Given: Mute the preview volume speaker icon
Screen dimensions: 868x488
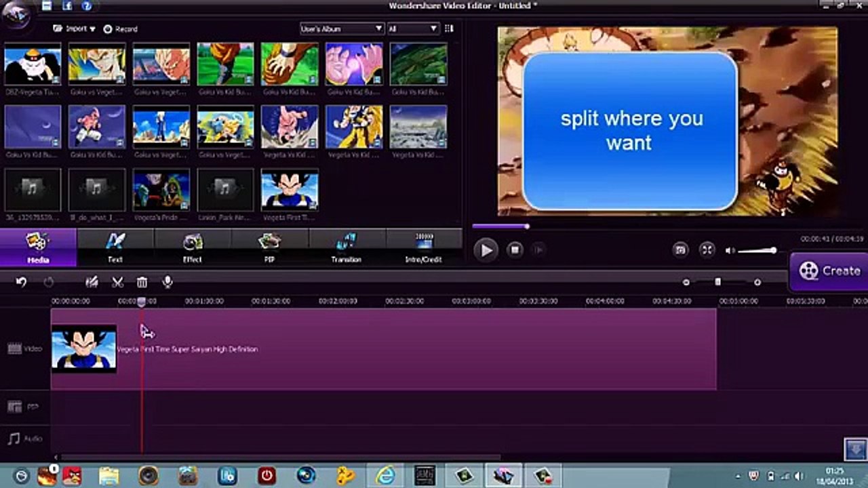Looking at the screenshot, I should [x=730, y=251].
